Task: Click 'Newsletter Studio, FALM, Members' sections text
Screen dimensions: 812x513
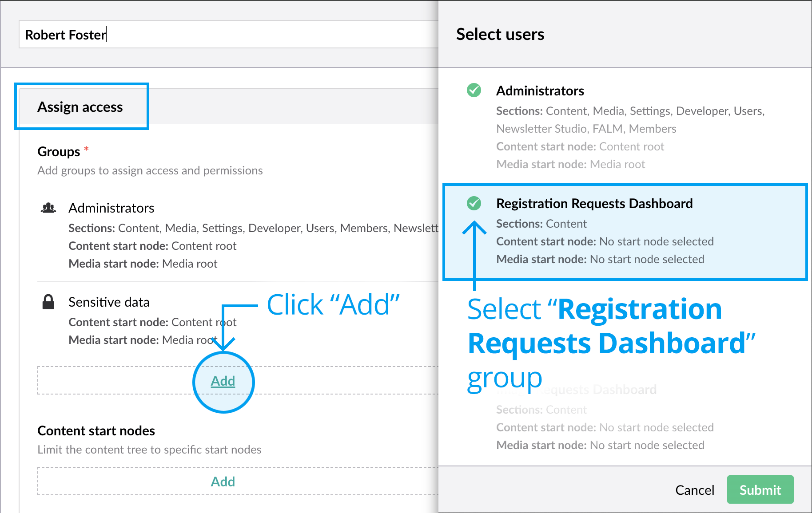Action: (586, 129)
